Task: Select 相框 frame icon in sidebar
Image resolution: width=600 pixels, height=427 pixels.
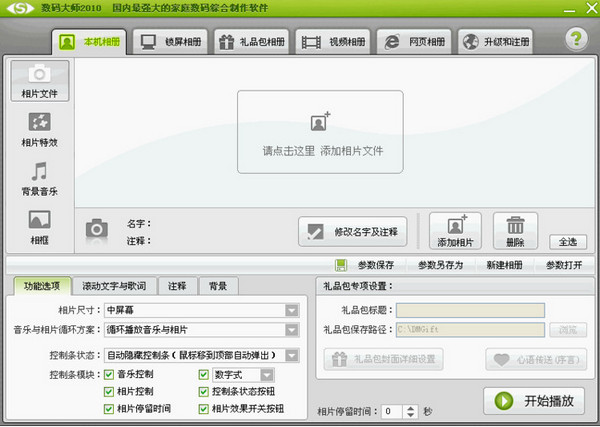Action: (40, 225)
